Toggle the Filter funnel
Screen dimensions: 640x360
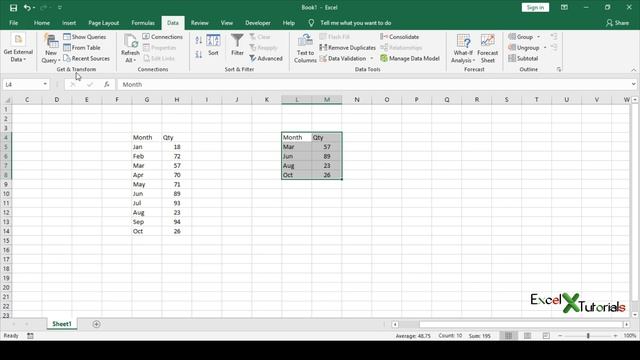tap(237, 45)
